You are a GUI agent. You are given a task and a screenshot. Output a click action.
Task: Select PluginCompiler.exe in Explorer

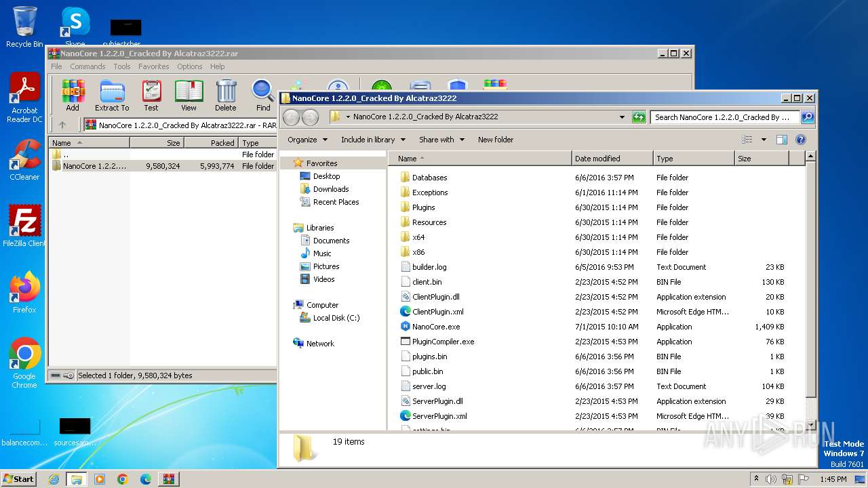[x=443, y=342]
